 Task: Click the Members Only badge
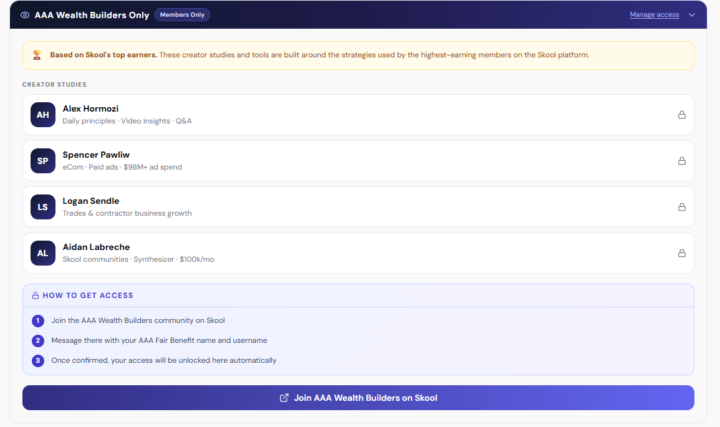click(182, 15)
